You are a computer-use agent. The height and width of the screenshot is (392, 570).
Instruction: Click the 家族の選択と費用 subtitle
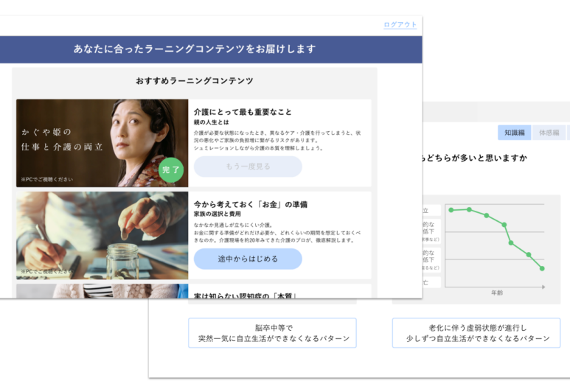coord(217,214)
